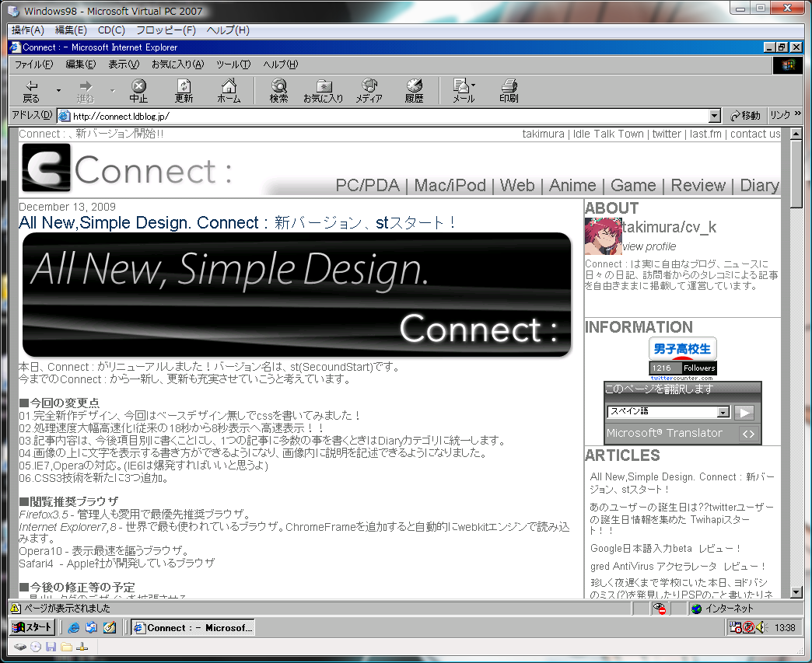Refresh the page with 更新
This screenshot has width=812, height=663.
coord(184,91)
